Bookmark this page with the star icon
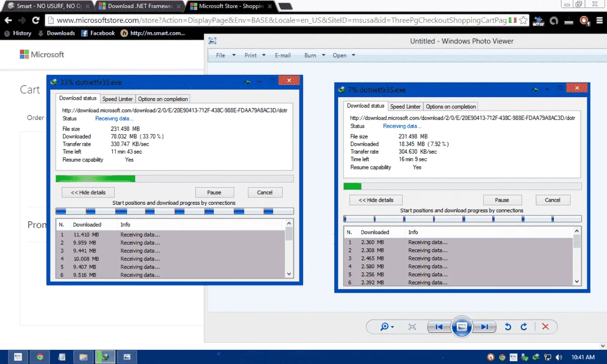 pos(524,20)
